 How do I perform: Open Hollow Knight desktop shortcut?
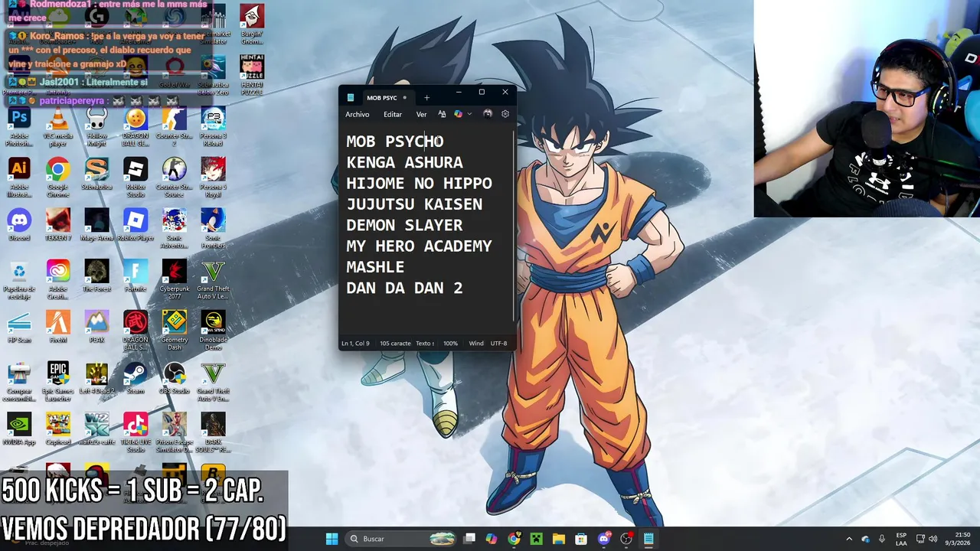[x=96, y=127]
